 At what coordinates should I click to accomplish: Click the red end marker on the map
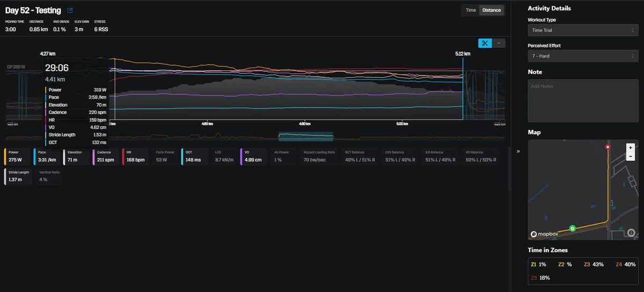[x=608, y=147]
